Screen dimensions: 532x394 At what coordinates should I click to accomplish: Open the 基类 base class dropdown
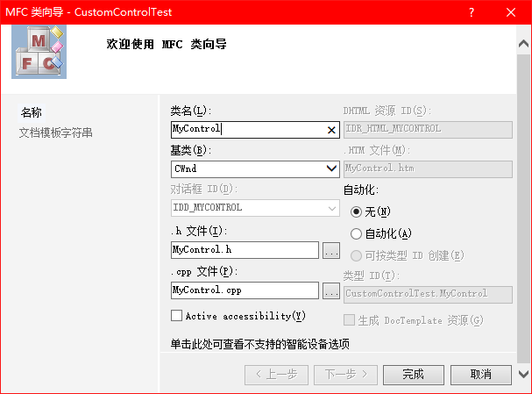click(x=331, y=168)
